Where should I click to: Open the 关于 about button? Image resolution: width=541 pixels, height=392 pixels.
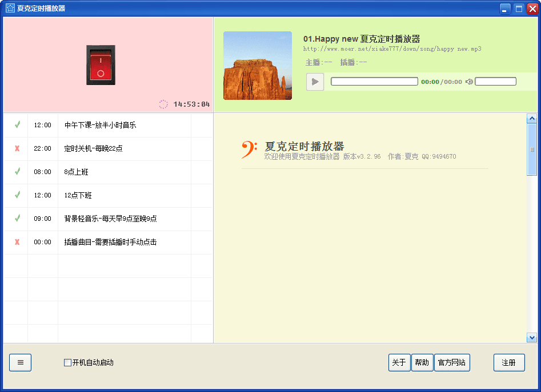399,362
